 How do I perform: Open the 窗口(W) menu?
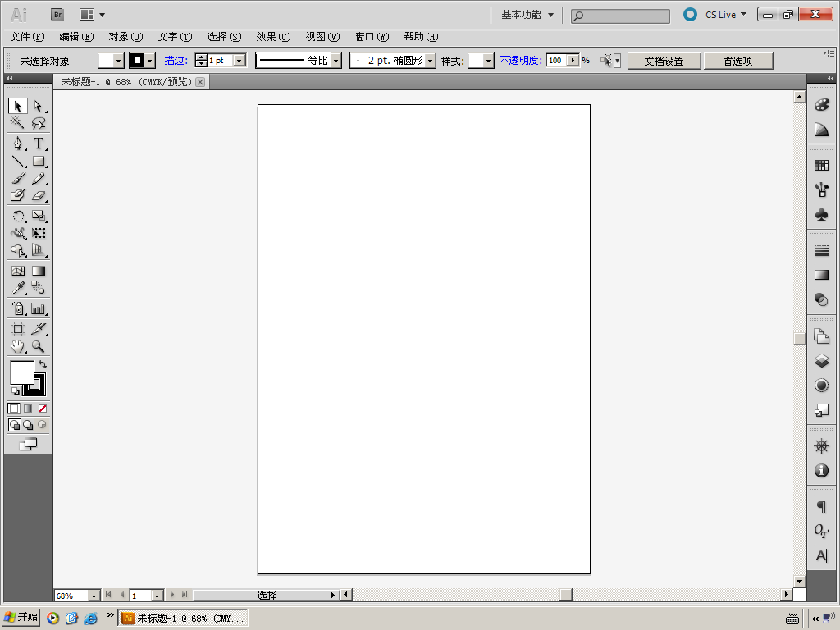[x=372, y=37]
